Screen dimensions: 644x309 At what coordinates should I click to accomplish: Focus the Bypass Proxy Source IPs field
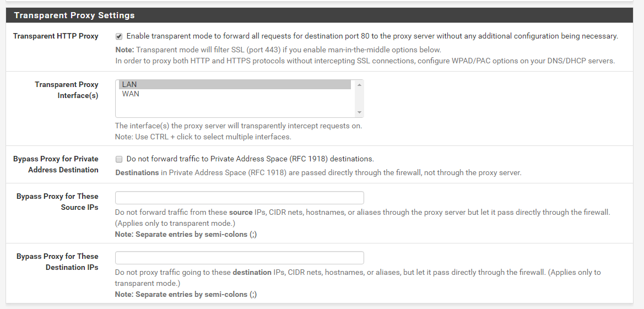(240, 198)
